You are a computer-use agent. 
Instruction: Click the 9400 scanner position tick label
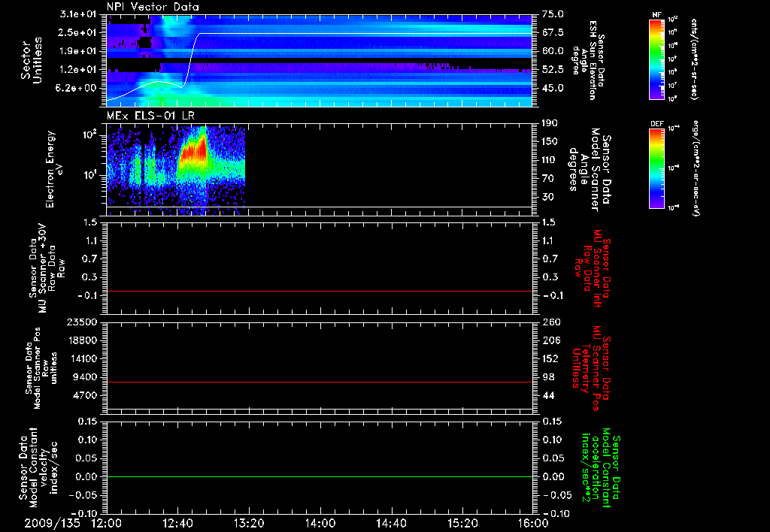(x=84, y=377)
